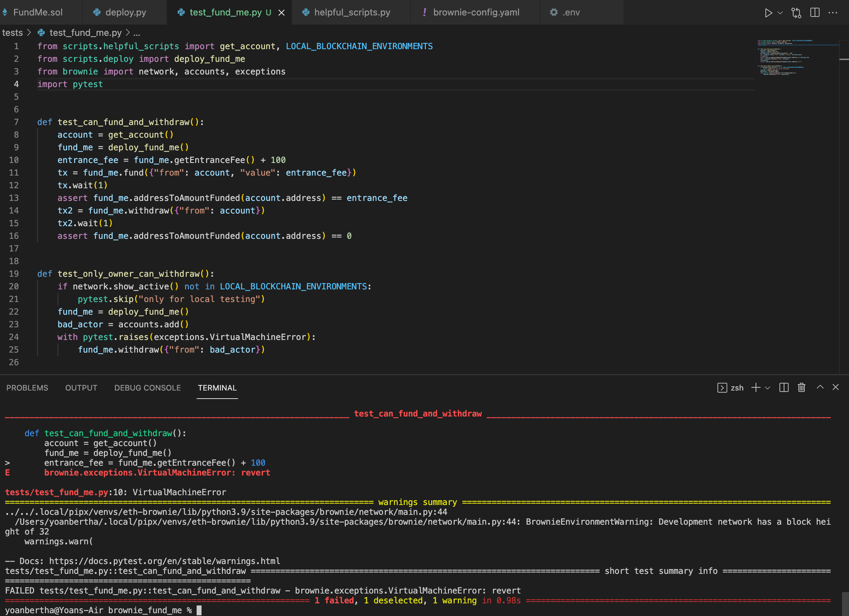
Task: Maximize the terminal panel with the chevron
Action: (x=820, y=388)
